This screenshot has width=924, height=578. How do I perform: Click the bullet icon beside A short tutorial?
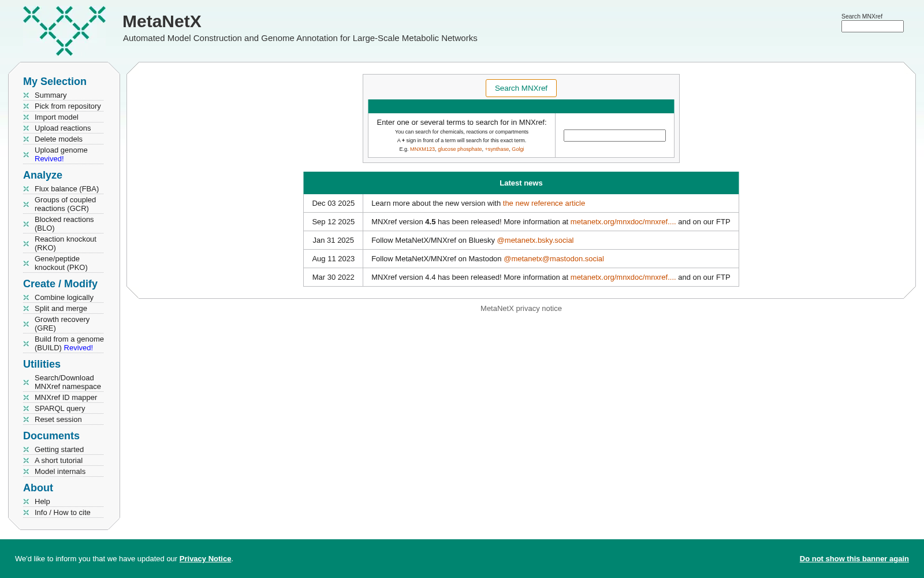[x=26, y=461]
